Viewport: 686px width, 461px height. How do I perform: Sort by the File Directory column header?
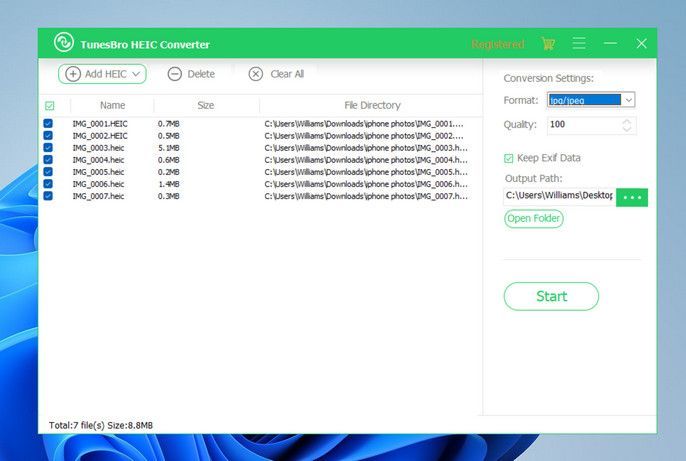tap(372, 105)
